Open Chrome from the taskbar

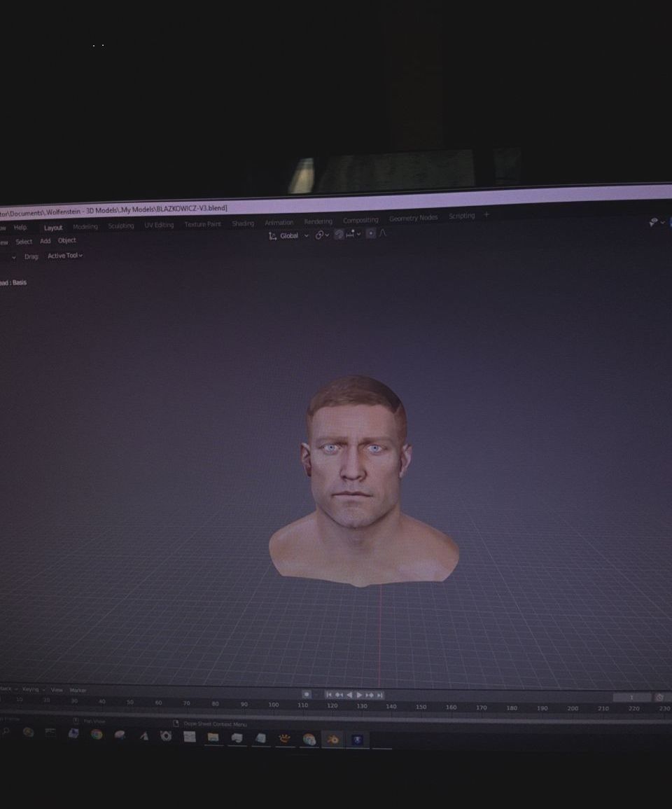(x=97, y=734)
